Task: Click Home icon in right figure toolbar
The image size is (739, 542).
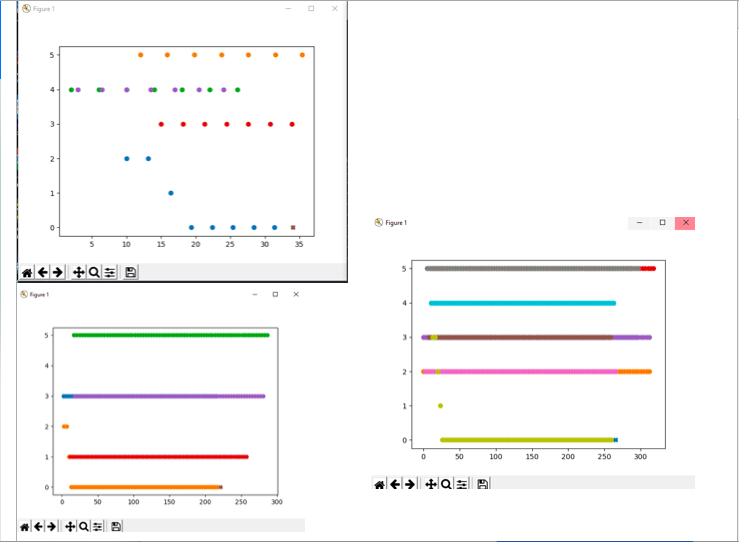Action: click(379, 484)
